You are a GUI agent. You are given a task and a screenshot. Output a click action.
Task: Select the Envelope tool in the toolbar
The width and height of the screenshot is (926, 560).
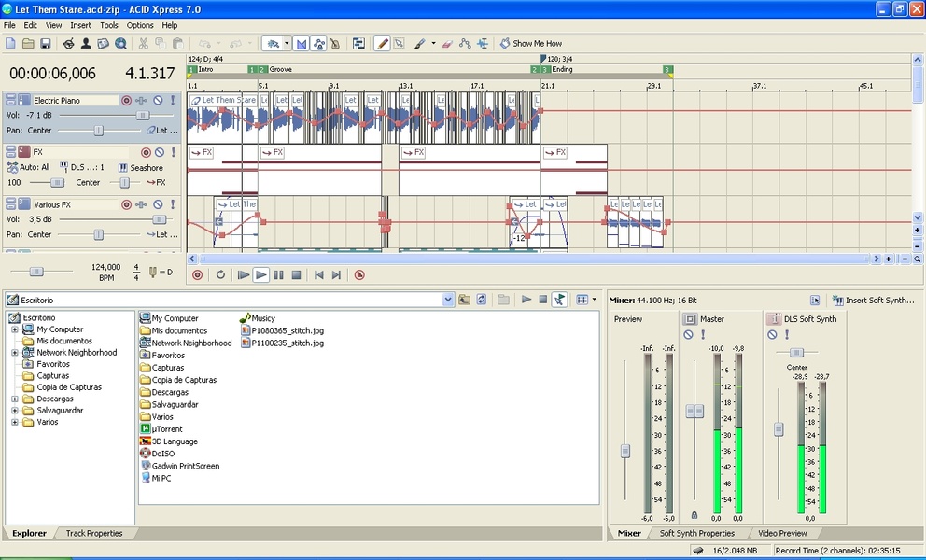(x=465, y=44)
